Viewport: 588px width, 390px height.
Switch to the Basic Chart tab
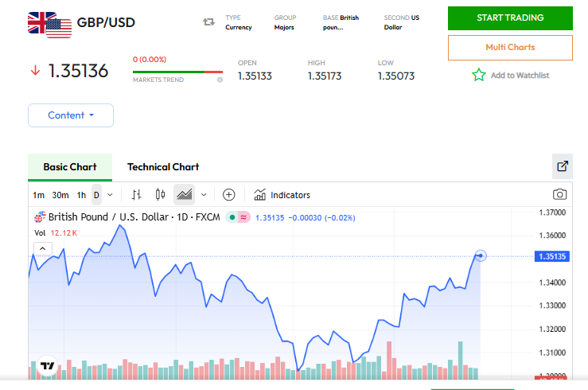pos(70,167)
